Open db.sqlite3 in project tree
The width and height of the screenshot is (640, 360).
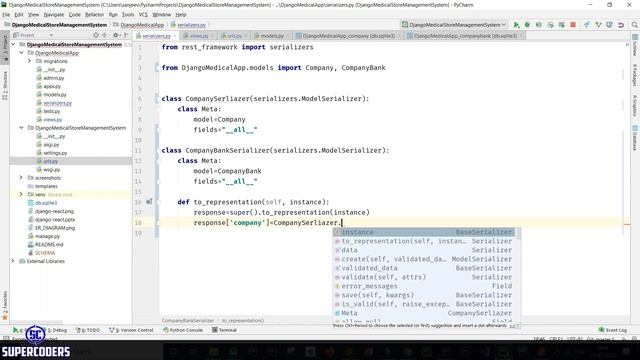click(x=45, y=203)
